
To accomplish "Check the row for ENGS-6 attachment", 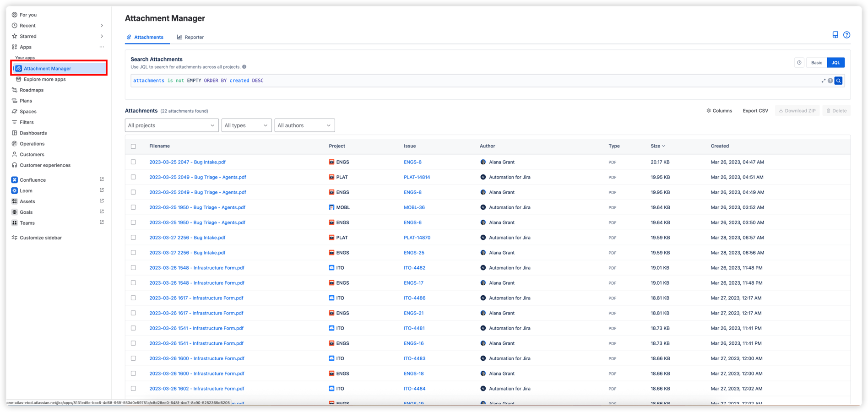I will pyautogui.click(x=133, y=222).
